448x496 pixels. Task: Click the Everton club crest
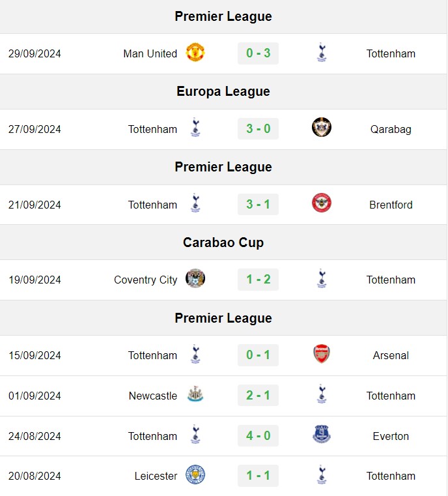[322, 434]
